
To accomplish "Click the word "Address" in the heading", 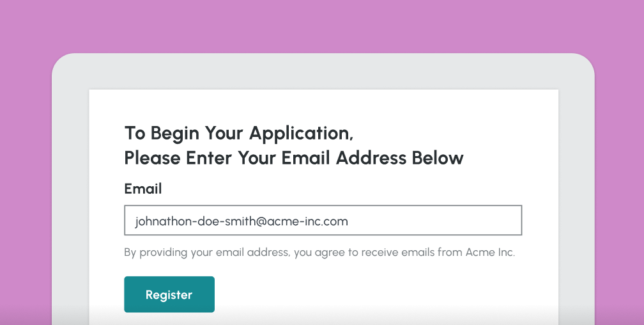I will [371, 157].
